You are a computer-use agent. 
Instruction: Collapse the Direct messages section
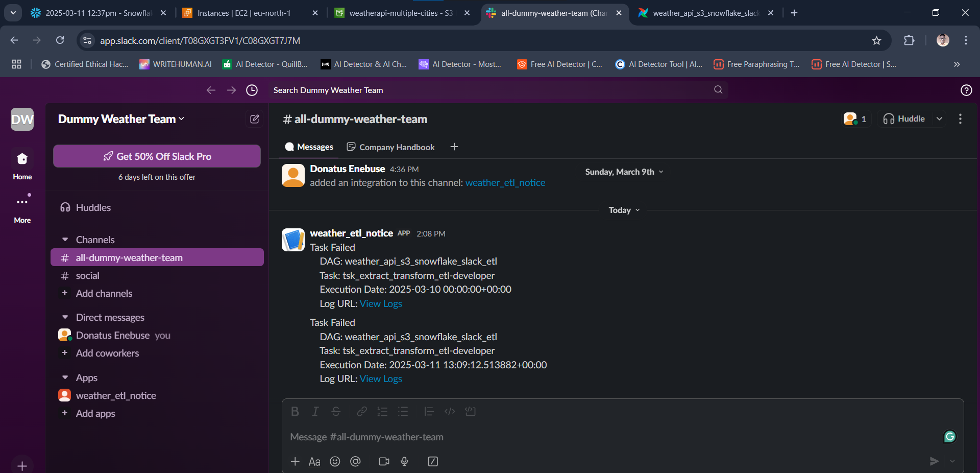65,317
